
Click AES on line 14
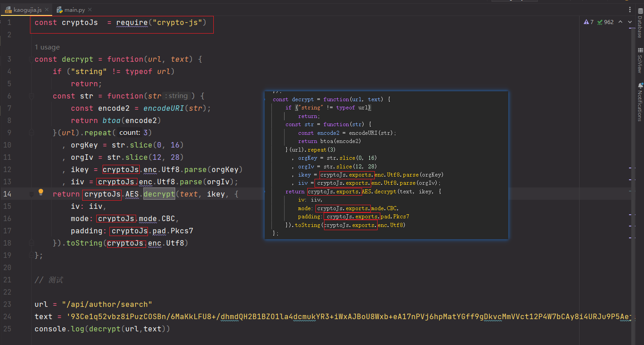point(132,194)
